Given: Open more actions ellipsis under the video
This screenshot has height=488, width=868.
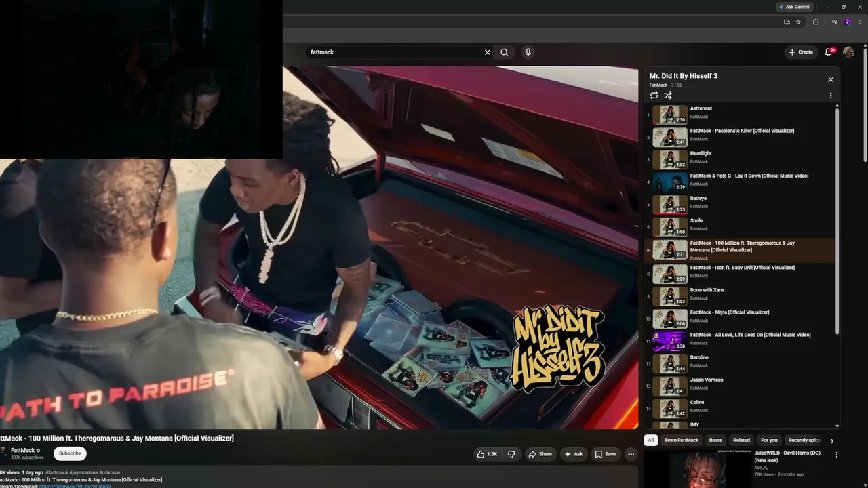Looking at the screenshot, I should coord(631,454).
